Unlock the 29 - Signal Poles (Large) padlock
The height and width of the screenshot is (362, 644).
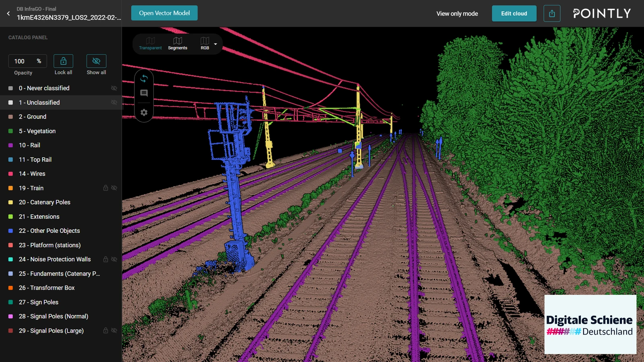click(105, 331)
